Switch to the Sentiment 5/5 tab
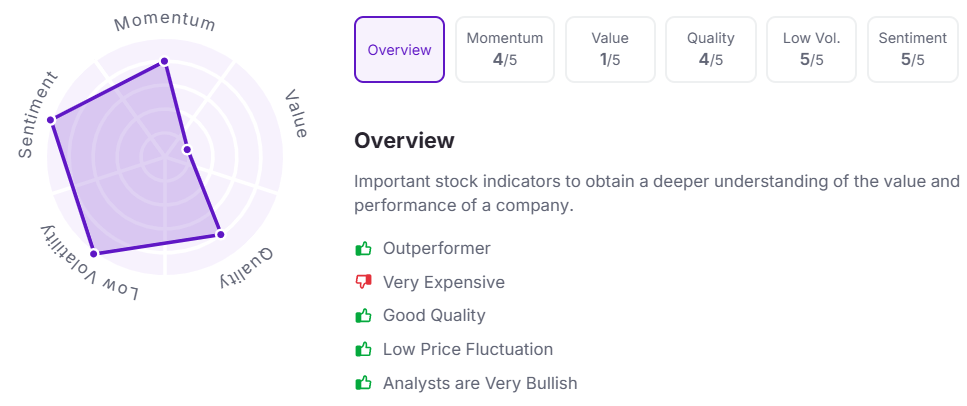967x406 pixels. 913,49
